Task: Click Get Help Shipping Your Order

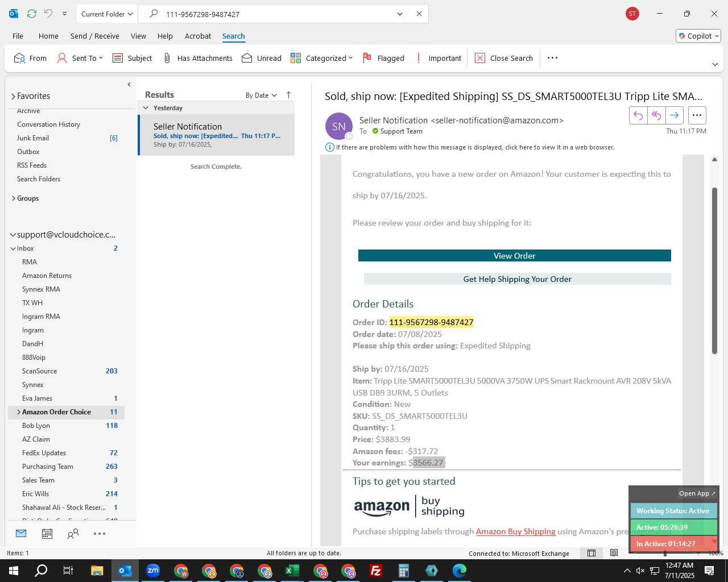Action: pyautogui.click(x=518, y=279)
